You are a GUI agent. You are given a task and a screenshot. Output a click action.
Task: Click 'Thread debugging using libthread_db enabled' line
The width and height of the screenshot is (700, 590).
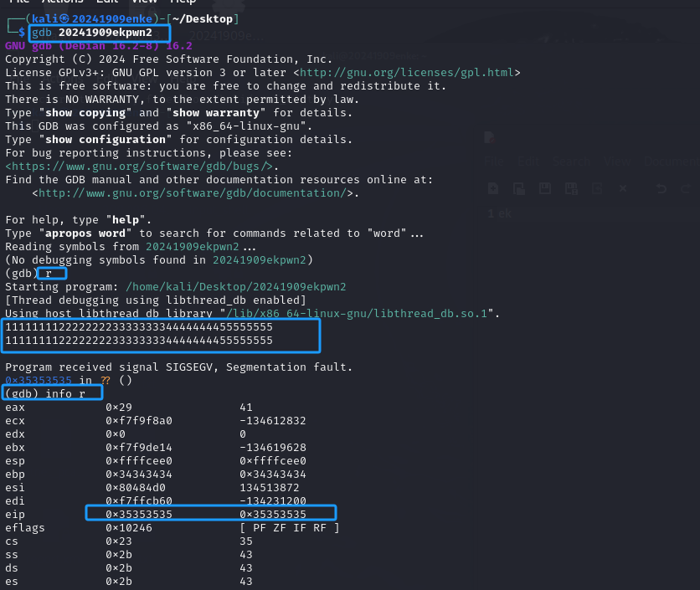[x=156, y=300]
